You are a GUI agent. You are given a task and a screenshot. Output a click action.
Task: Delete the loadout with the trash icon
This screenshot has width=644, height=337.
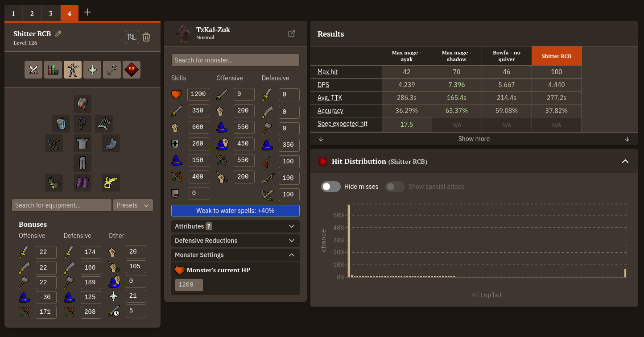click(146, 37)
